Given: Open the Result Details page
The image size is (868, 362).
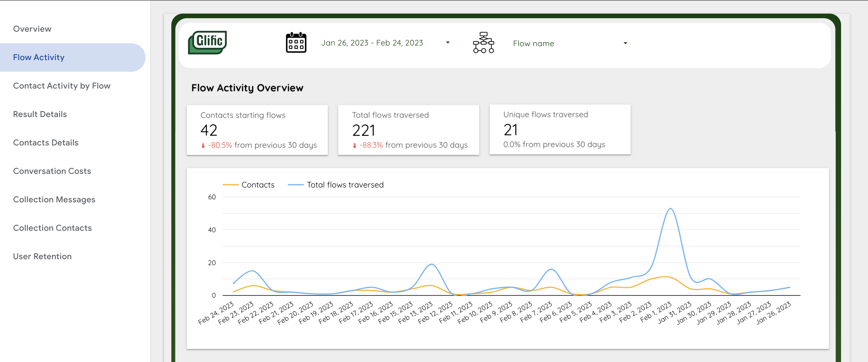Looking at the screenshot, I should click(x=40, y=114).
